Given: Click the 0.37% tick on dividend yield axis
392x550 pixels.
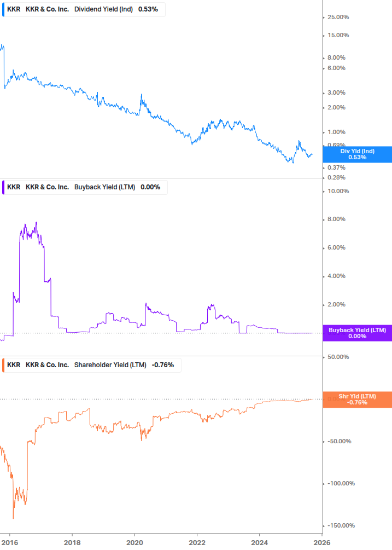Looking at the screenshot, I should 336,167.
